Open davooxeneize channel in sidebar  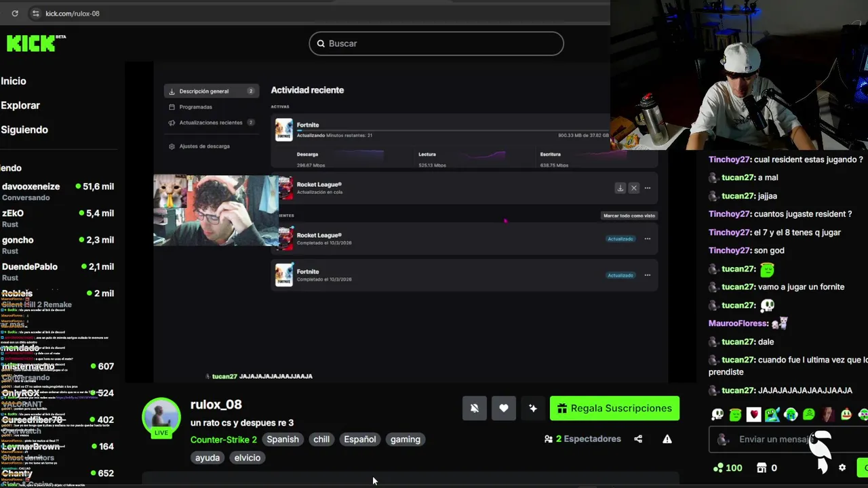tap(58, 191)
